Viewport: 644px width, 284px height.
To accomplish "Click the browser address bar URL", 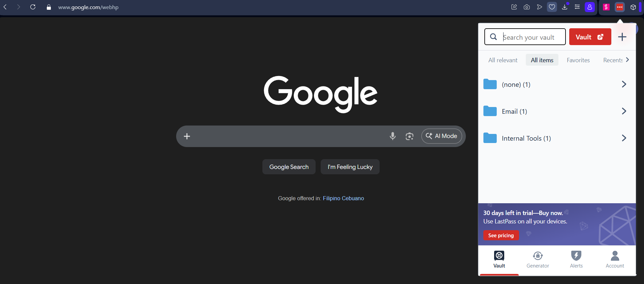I will point(88,7).
